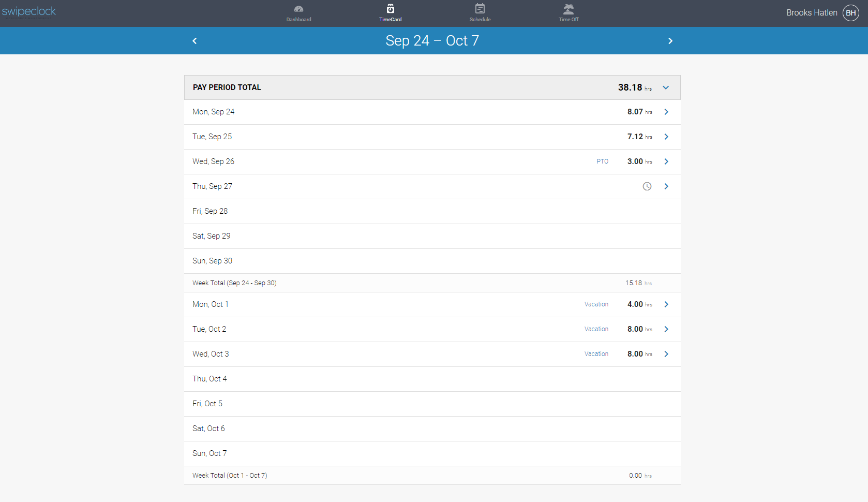Click the 8.07 hrs value for Sep 24
The height and width of the screenshot is (502, 868).
click(x=640, y=112)
